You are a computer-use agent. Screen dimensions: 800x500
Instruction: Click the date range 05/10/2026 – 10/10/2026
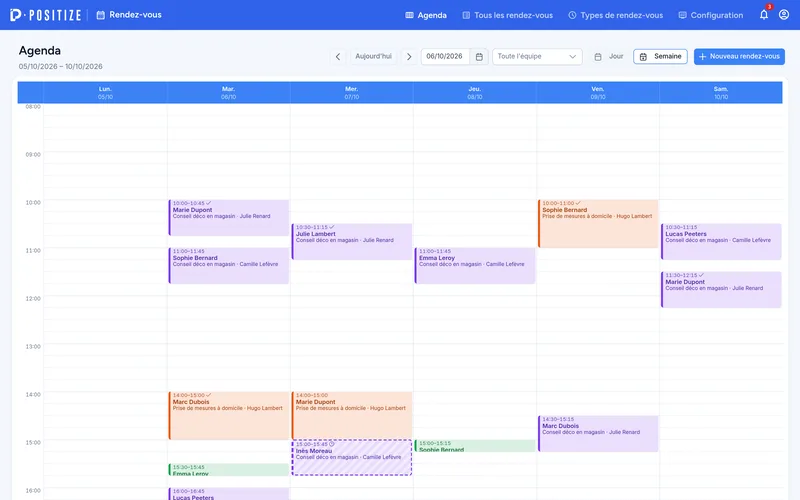click(x=61, y=66)
